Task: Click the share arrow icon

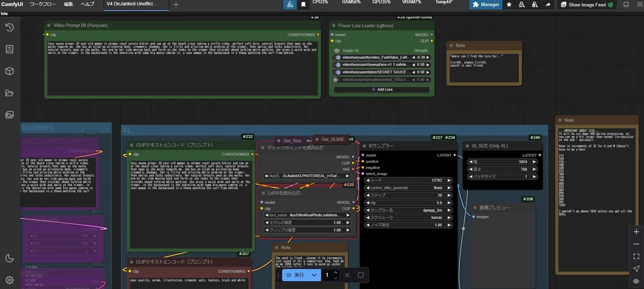Action: [x=547, y=5]
